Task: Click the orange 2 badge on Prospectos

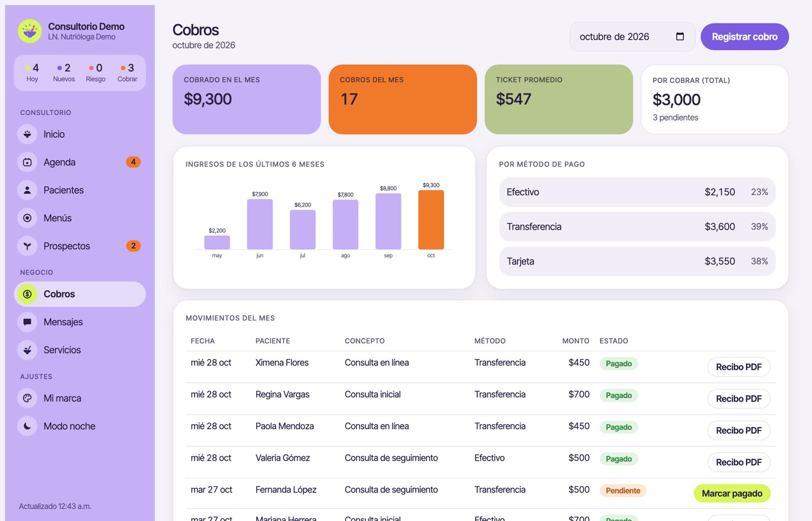Action: 133,246
